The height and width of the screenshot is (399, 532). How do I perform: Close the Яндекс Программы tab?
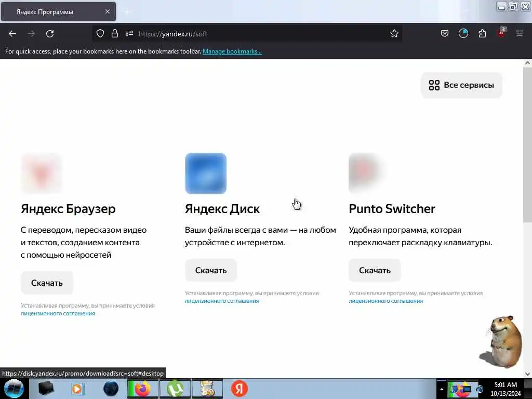(107, 11)
